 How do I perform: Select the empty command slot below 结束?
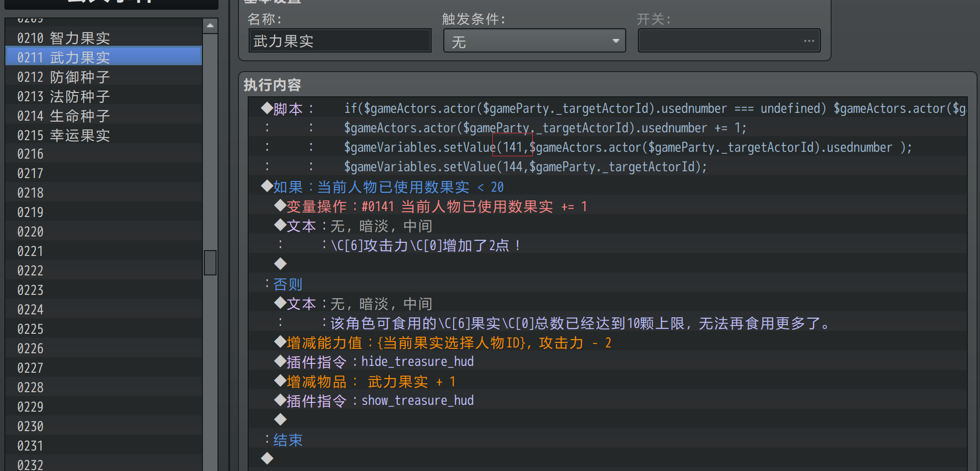pos(607,458)
